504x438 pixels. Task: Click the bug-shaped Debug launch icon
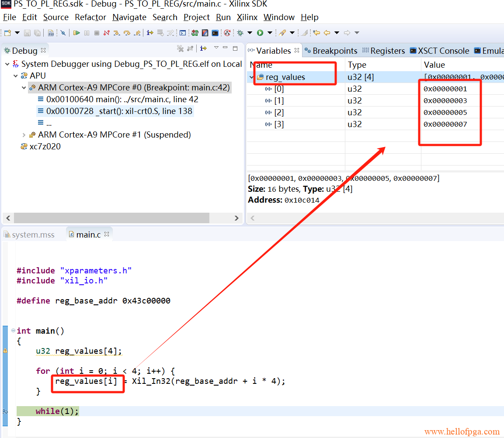[x=240, y=33]
